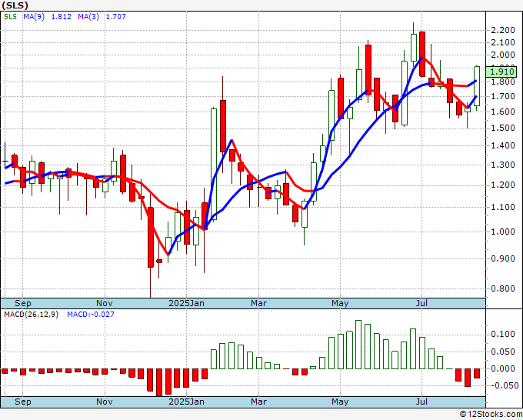
Task: Click 2025Jan on the MACD time axis
Action: 186,402
